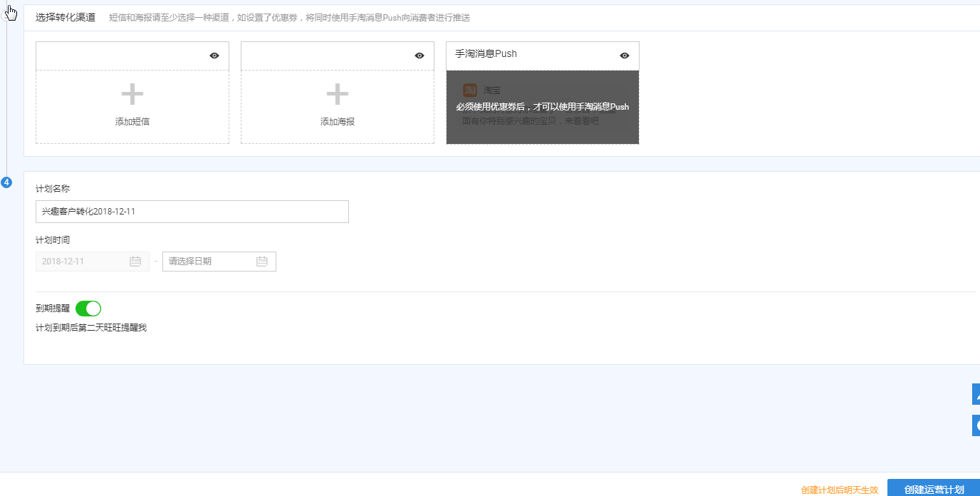Click calendar icon of 2018-12-11 start date

click(x=135, y=262)
